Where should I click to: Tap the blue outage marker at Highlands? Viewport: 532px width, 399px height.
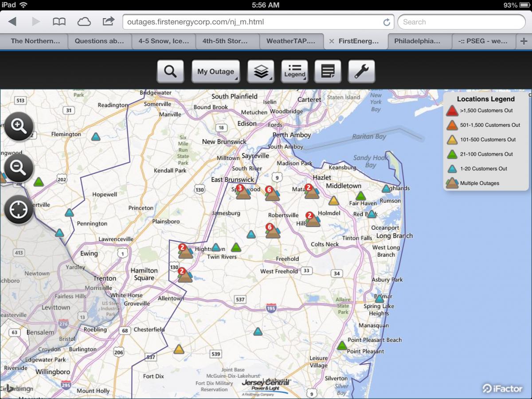pyautogui.click(x=387, y=188)
